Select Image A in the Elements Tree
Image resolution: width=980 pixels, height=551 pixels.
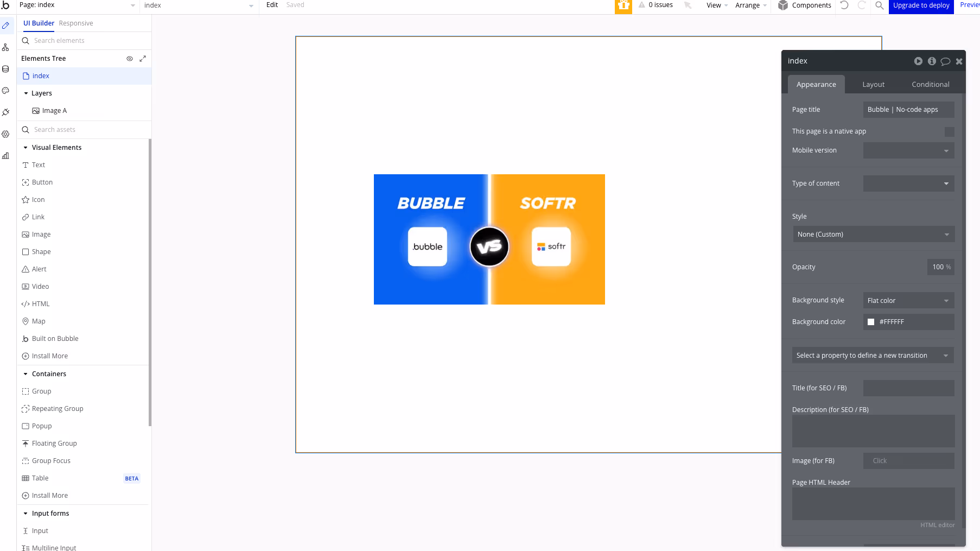(x=54, y=111)
